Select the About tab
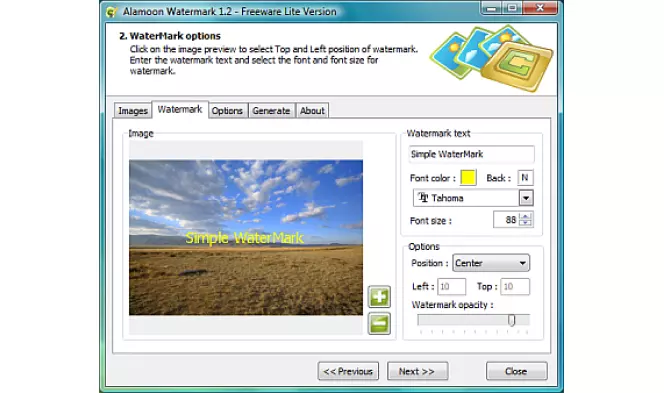 312,111
